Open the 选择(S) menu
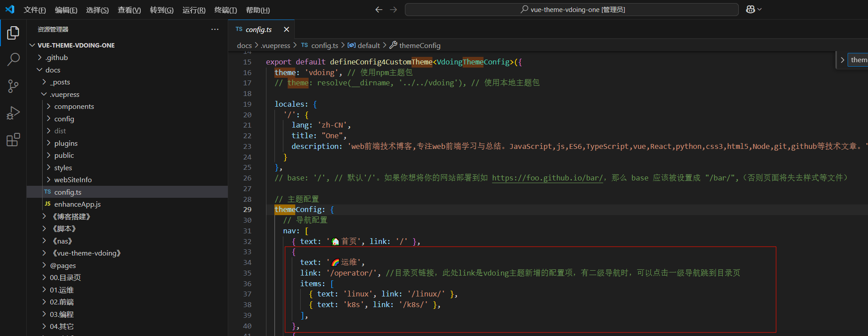The height and width of the screenshot is (336, 868). [x=97, y=10]
